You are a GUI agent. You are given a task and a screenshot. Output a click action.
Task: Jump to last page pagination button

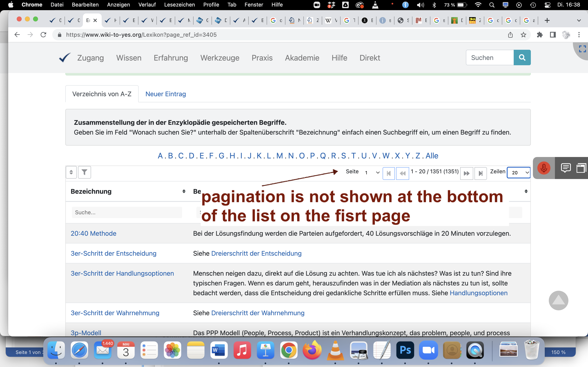480,173
